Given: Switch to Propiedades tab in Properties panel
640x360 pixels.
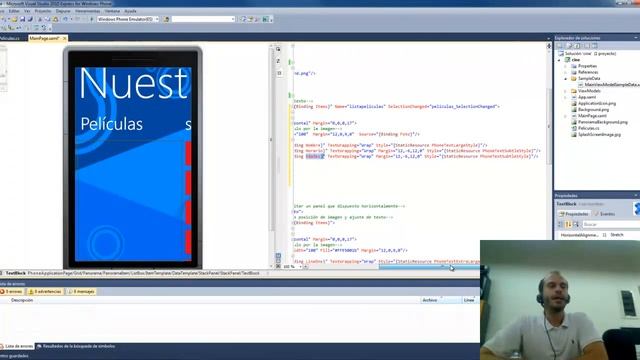Looking at the screenshot, I should [573, 214].
